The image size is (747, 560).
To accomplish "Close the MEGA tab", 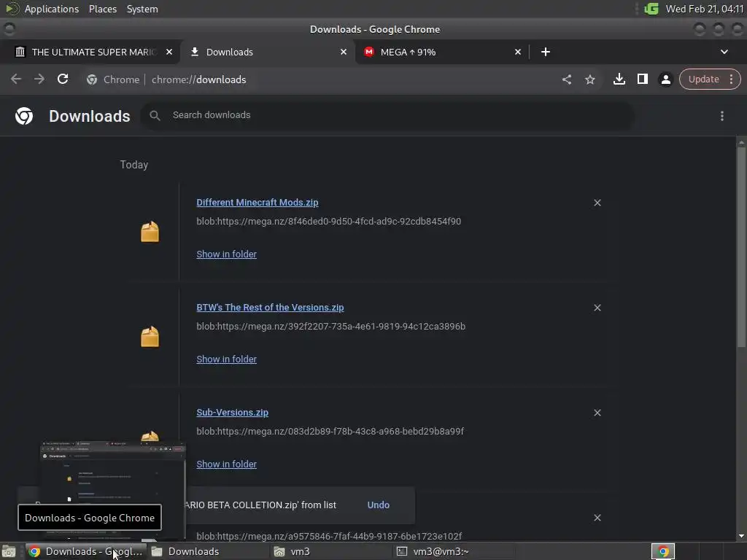I will [x=518, y=52].
